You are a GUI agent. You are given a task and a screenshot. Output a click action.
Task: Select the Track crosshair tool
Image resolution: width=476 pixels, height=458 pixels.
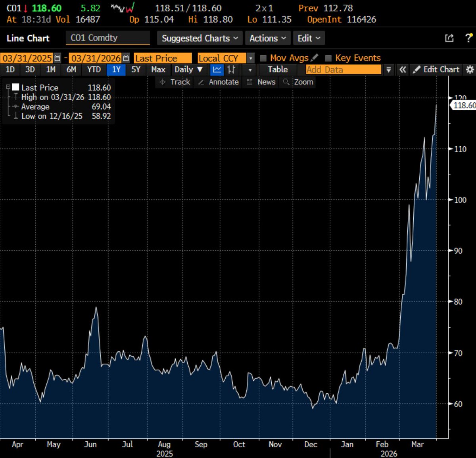(175, 82)
